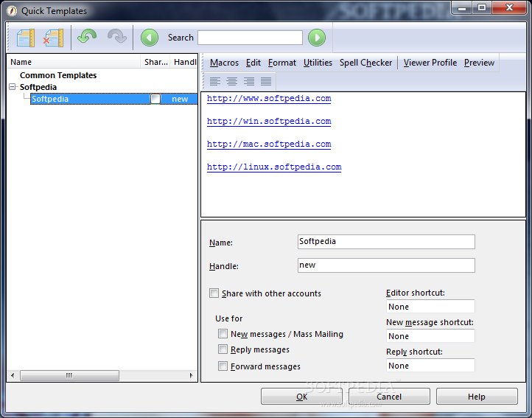The width and height of the screenshot is (532, 418).
Task: Click the Shar... column header
Action: 155,62
